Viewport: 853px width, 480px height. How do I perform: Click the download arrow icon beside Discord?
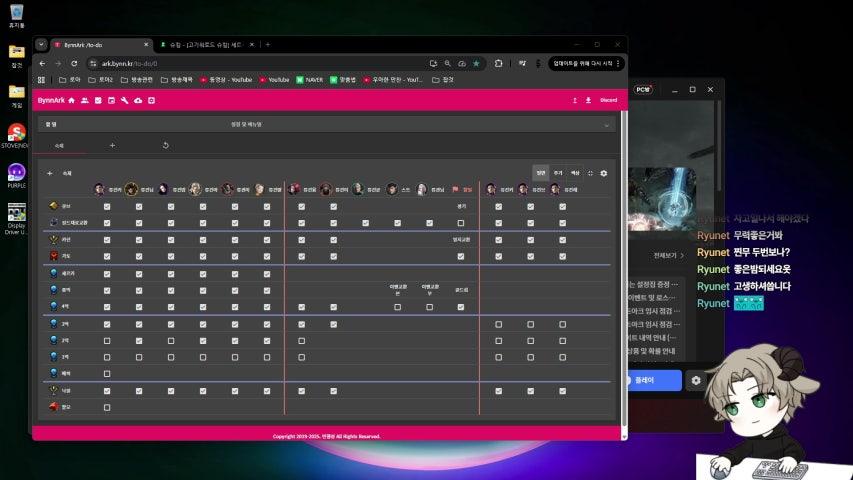click(x=588, y=100)
